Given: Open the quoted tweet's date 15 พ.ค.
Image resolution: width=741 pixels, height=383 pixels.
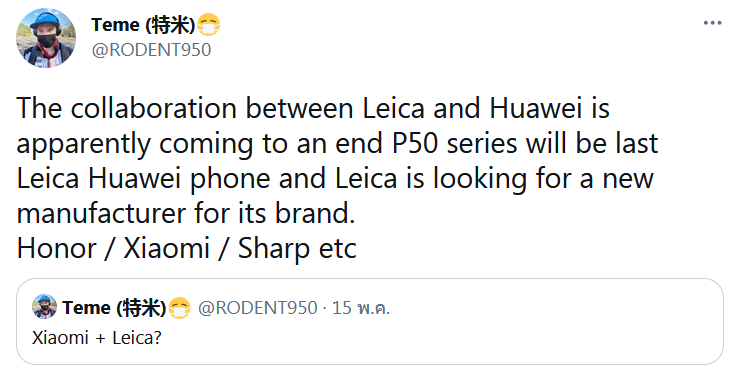Looking at the screenshot, I should [361, 308].
